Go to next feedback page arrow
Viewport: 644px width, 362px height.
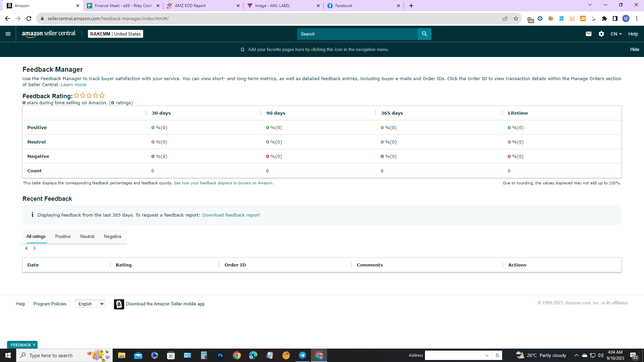(34, 248)
